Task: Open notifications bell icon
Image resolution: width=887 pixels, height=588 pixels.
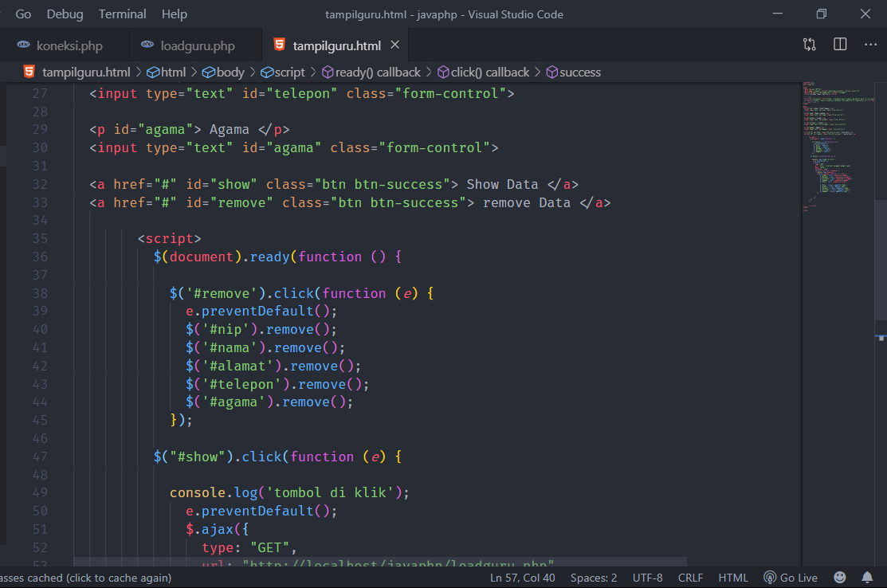Action: (866, 578)
